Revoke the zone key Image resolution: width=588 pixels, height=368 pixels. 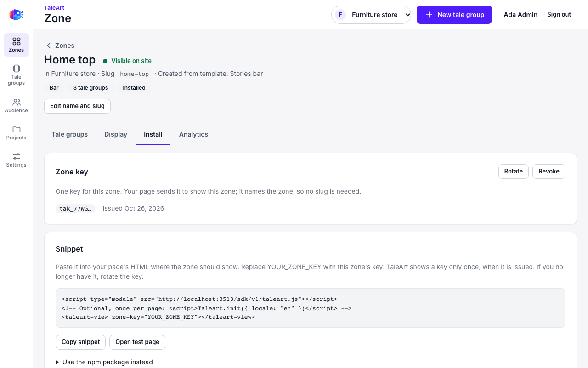tap(549, 172)
